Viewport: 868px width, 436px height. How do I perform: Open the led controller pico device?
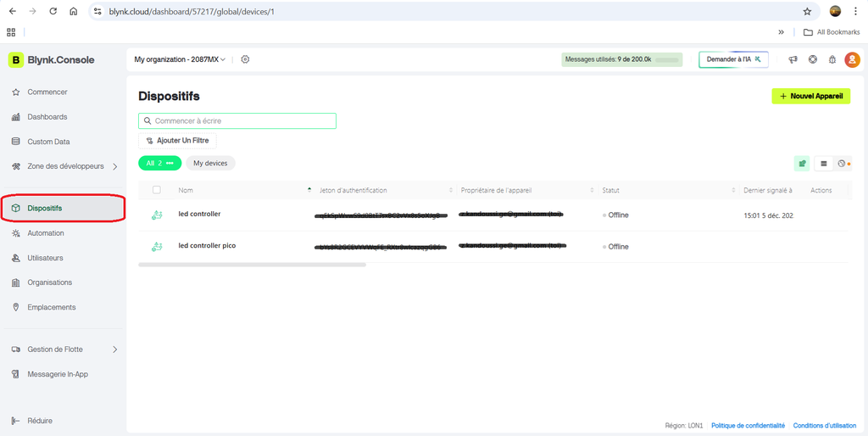pos(207,245)
